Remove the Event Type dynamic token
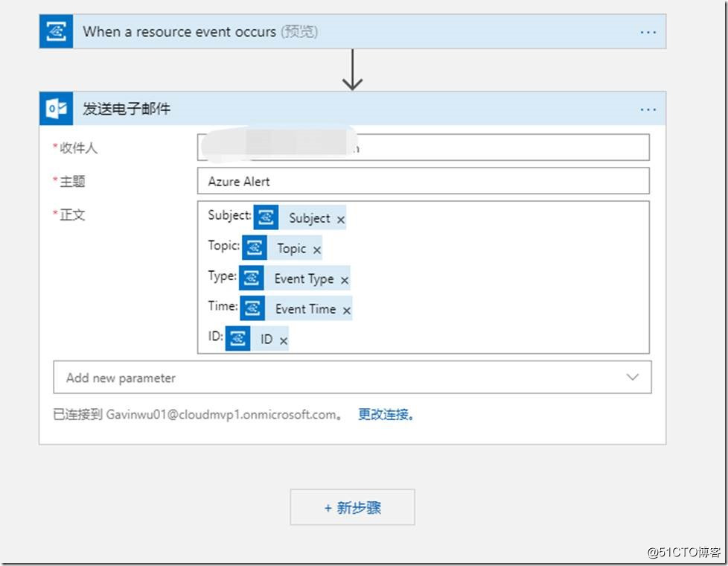728x566 pixels. tap(344, 280)
